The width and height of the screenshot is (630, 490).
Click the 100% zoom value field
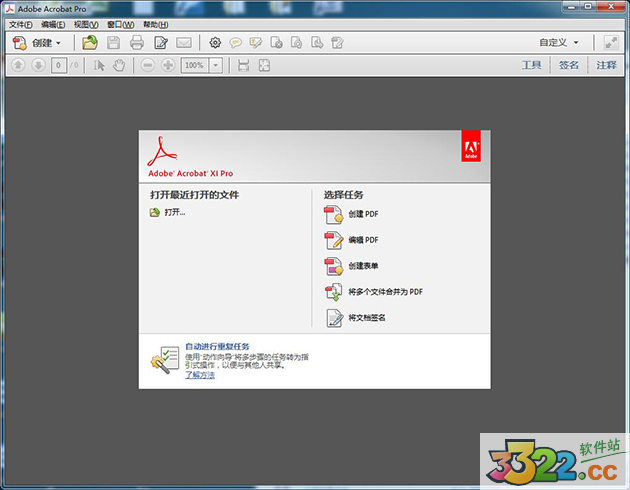(x=195, y=65)
